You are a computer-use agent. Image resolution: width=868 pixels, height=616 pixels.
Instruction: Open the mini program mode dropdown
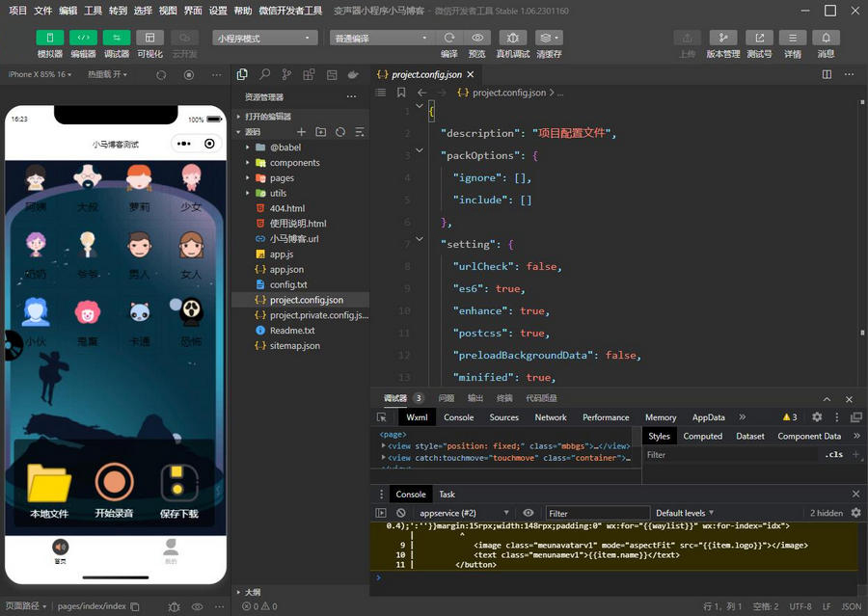[265, 38]
